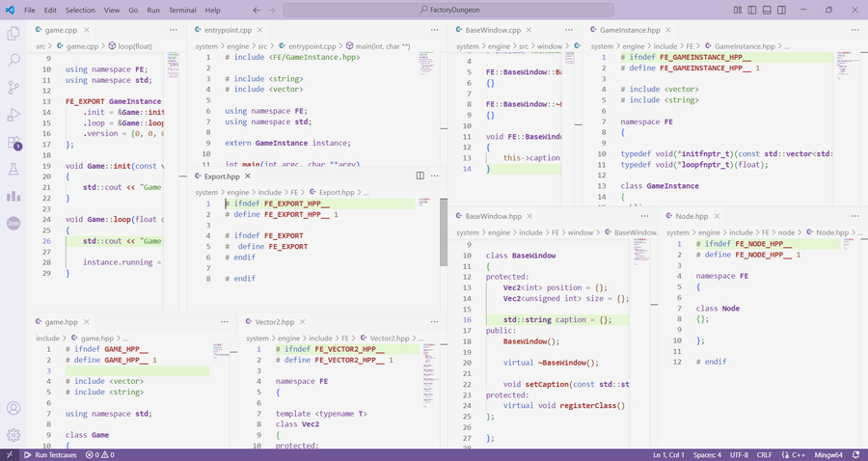
Task: Open the Selection menu
Action: tap(80, 10)
